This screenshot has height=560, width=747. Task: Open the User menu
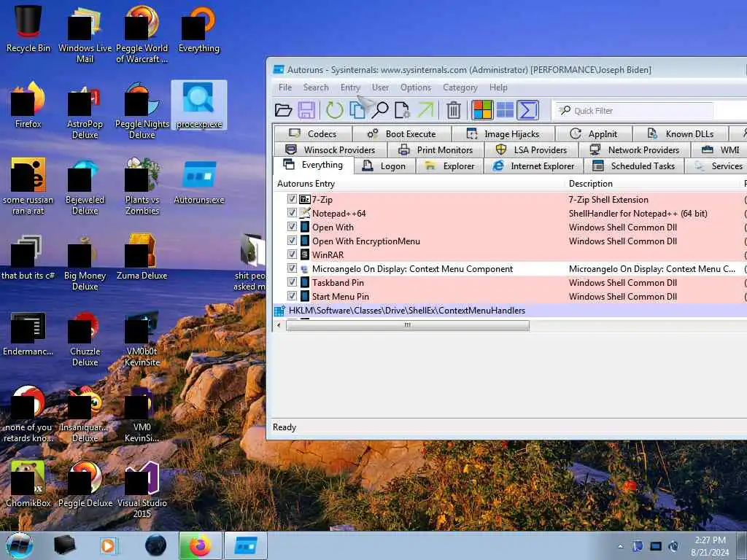(x=380, y=87)
